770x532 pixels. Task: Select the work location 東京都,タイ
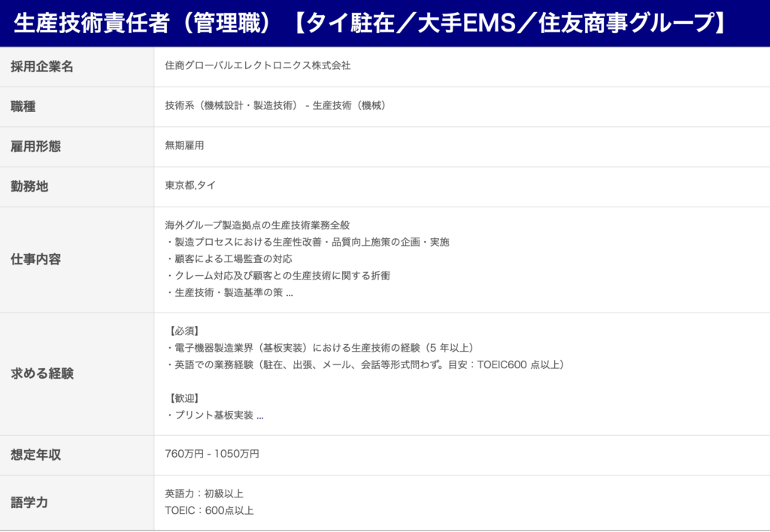click(190, 186)
